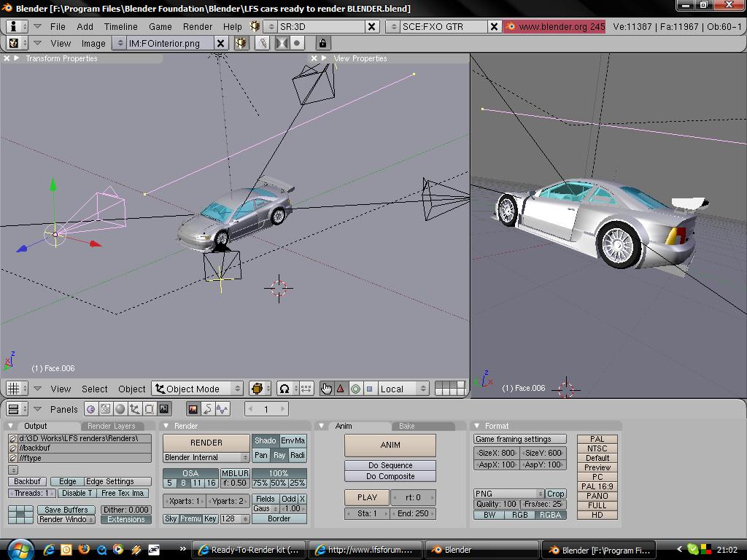Select the translate manipulator triangle icon

click(341, 389)
